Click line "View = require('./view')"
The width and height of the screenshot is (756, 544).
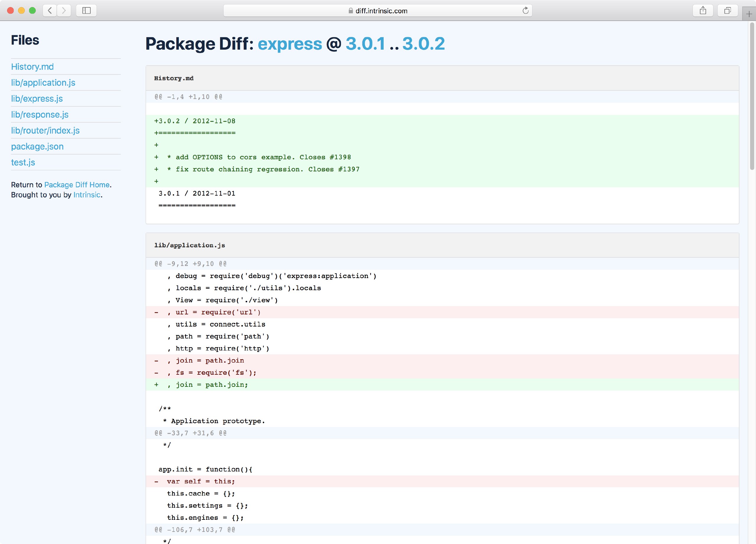[x=442, y=300]
